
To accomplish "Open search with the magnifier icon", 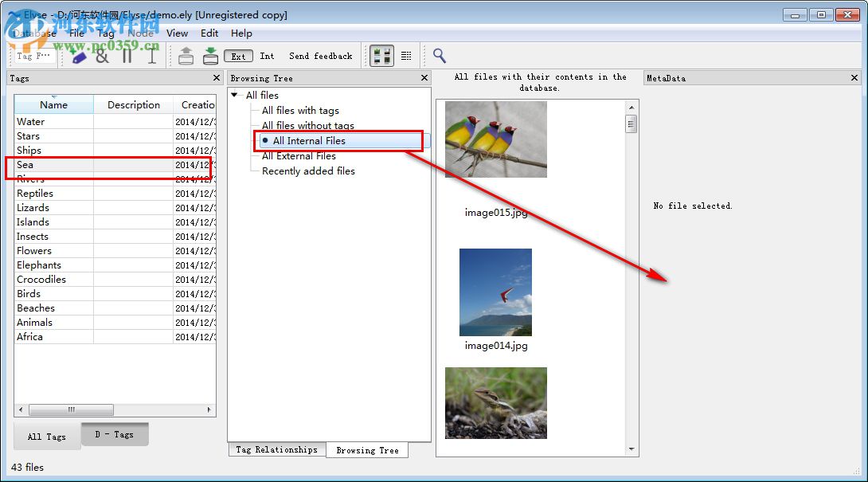I will coord(440,56).
